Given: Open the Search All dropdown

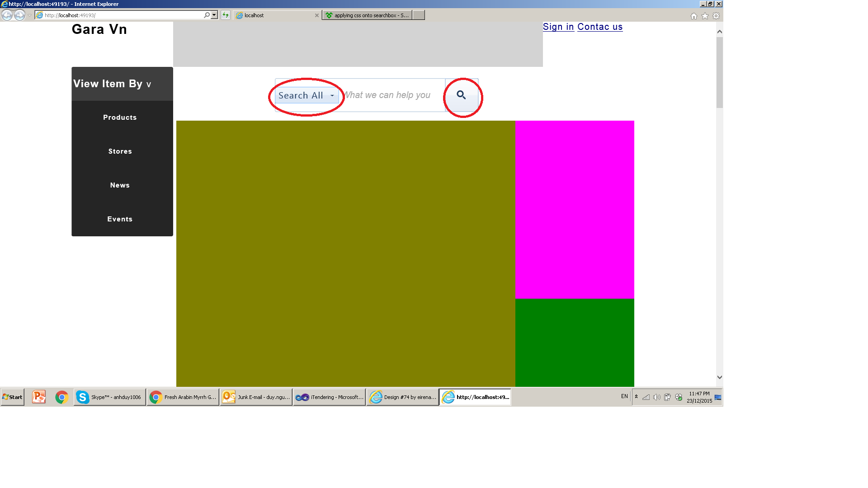Looking at the screenshot, I should (307, 95).
